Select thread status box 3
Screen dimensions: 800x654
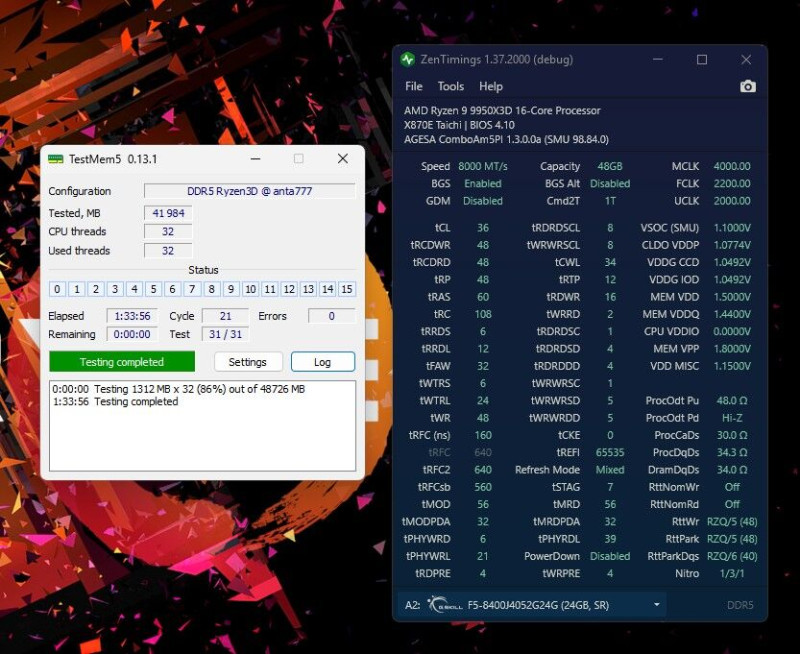(x=115, y=289)
